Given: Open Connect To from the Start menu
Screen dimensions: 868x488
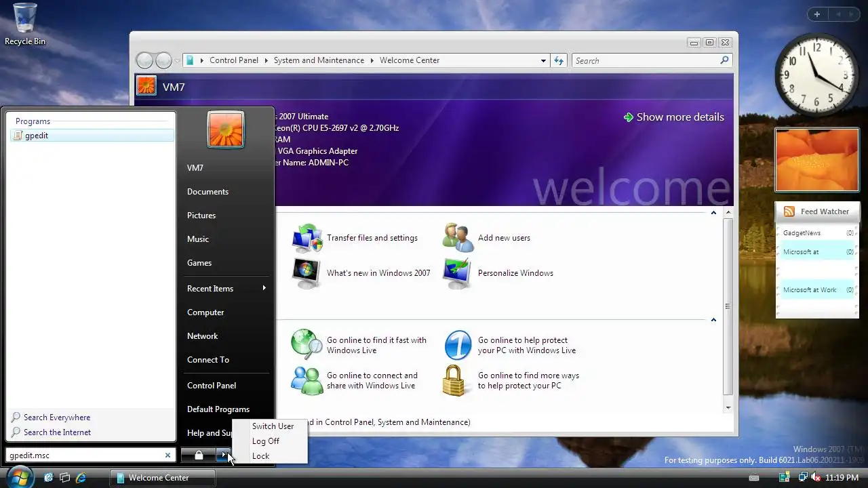Looking at the screenshot, I should click(208, 360).
